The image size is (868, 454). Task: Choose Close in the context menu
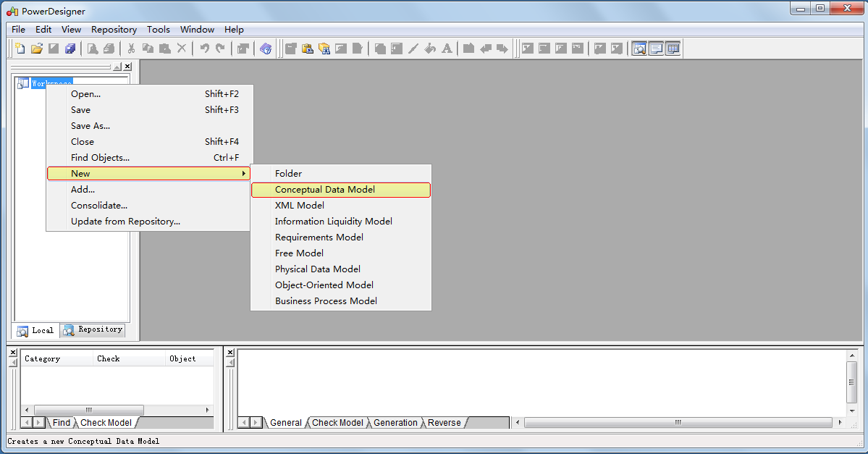(x=149, y=142)
